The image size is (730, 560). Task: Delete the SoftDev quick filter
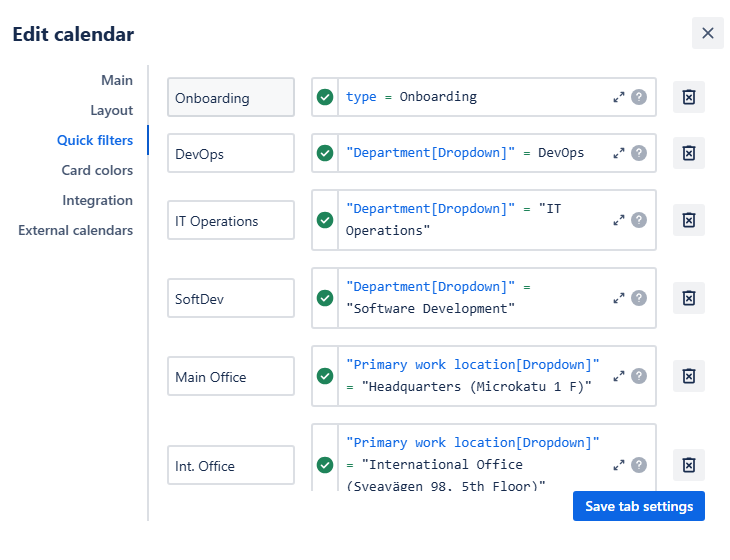[688, 297]
